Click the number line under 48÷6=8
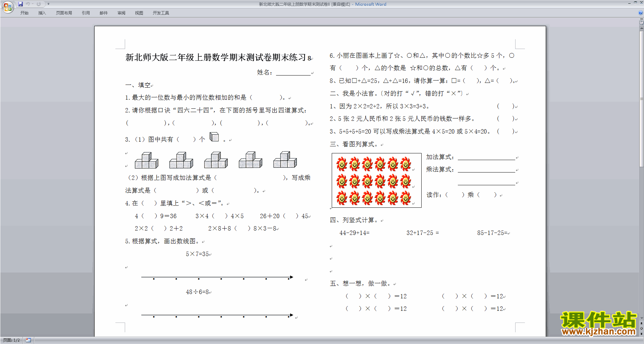Viewport: 644px width, 344px height. [217, 315]
